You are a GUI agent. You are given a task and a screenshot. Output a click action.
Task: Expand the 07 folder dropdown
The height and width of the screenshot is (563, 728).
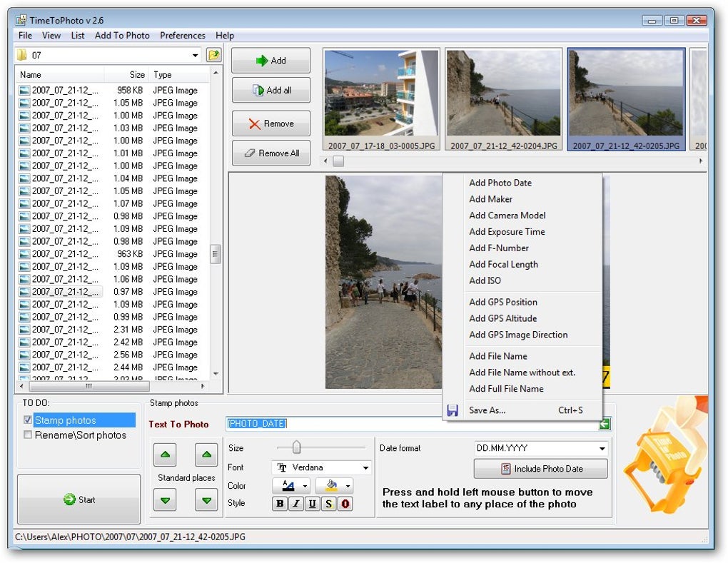click(195, 55)
